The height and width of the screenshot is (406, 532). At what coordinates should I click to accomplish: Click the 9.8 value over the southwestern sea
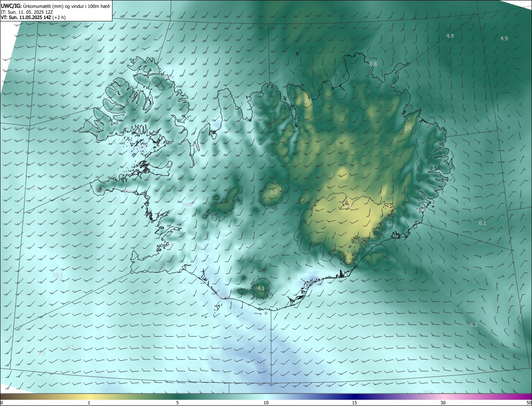pyautogui.click(x=42, y=354)
